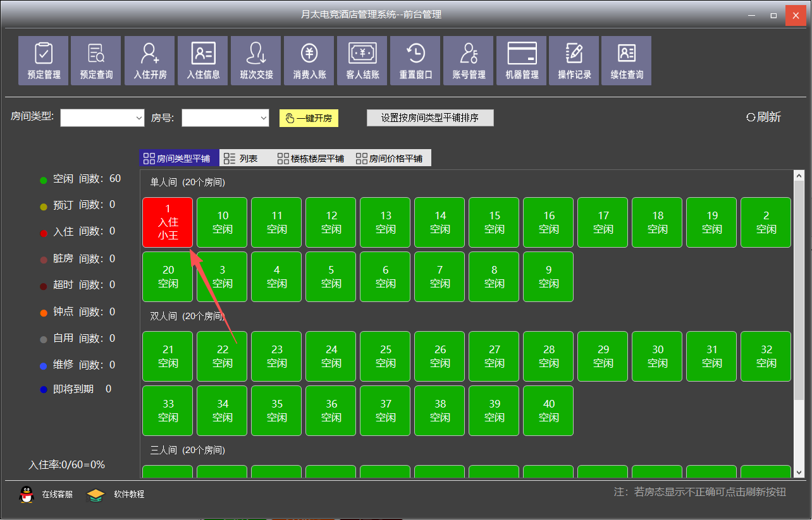The image size is (812, 520).
Task: Select occupied room 1 tile (小王)
Action: pos(168,222)
